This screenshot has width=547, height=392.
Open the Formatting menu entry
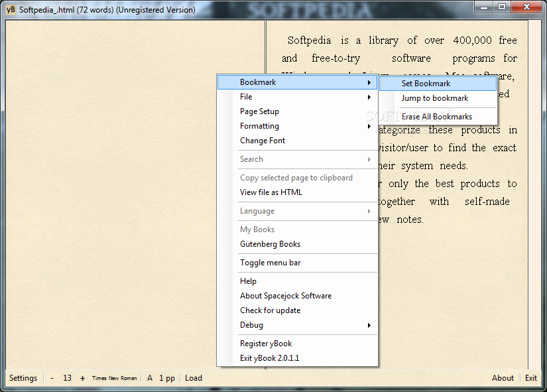coord(296,126)
